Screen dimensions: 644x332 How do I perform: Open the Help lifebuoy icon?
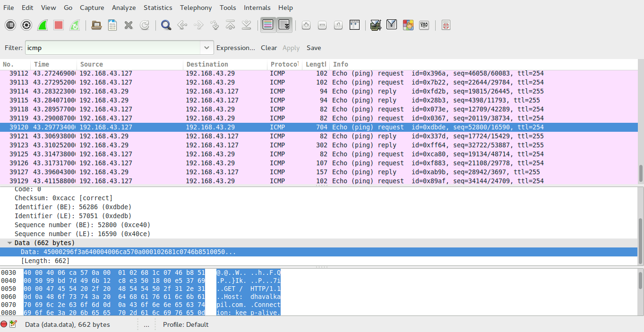(x=446, y=25)
